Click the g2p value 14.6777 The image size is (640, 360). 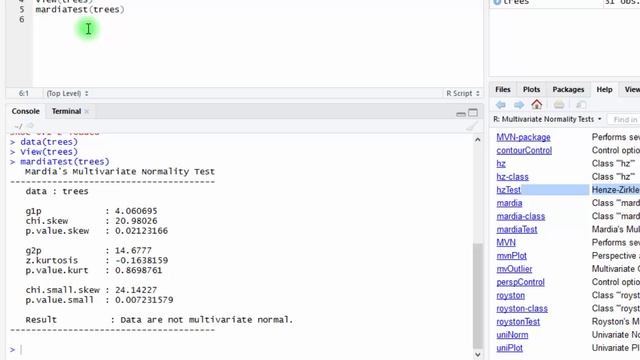pos(133,251)
